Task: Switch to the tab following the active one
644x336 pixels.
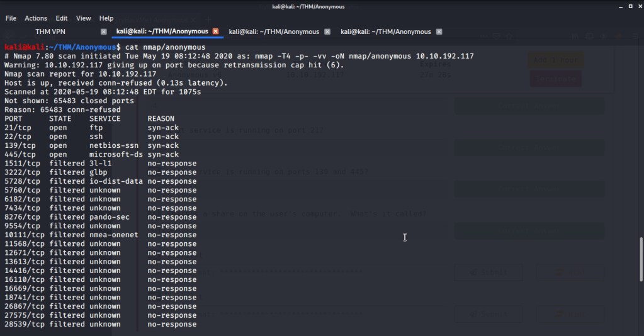Action: 274,31
